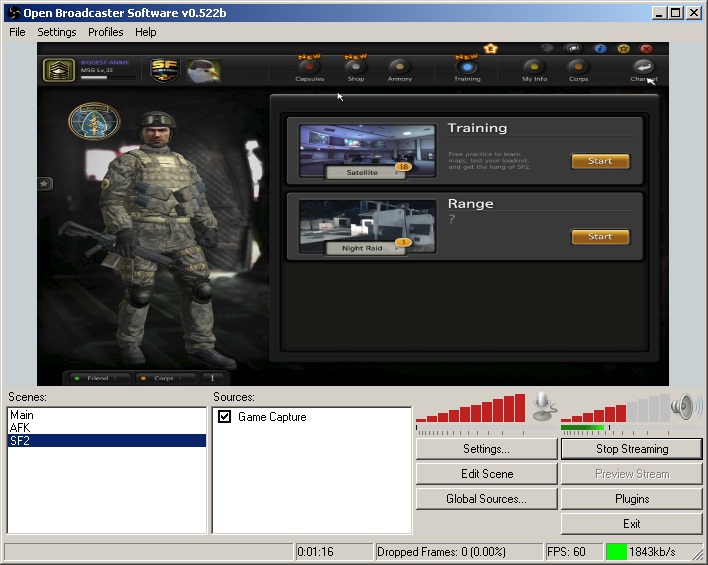The width and height of the screenshot is (708, 565).
Task: Click Satellite map thumbnail
Action: [x=367, y=151]
